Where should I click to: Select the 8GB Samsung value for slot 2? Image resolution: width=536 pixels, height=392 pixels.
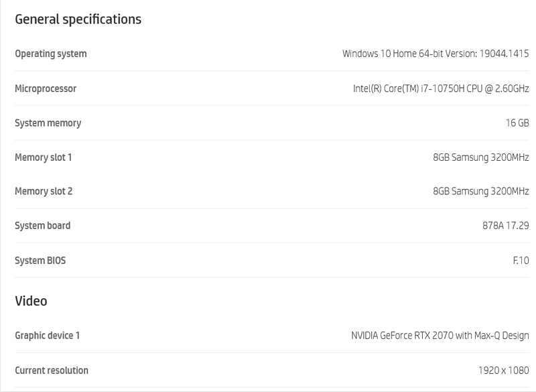pos(481,192)
